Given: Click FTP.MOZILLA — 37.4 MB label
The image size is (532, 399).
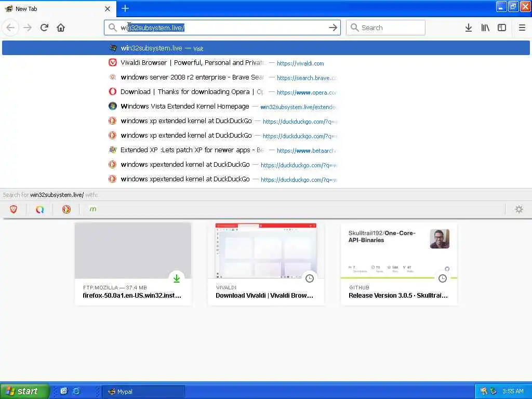Looking at the screenshot, I should (115, 287).
